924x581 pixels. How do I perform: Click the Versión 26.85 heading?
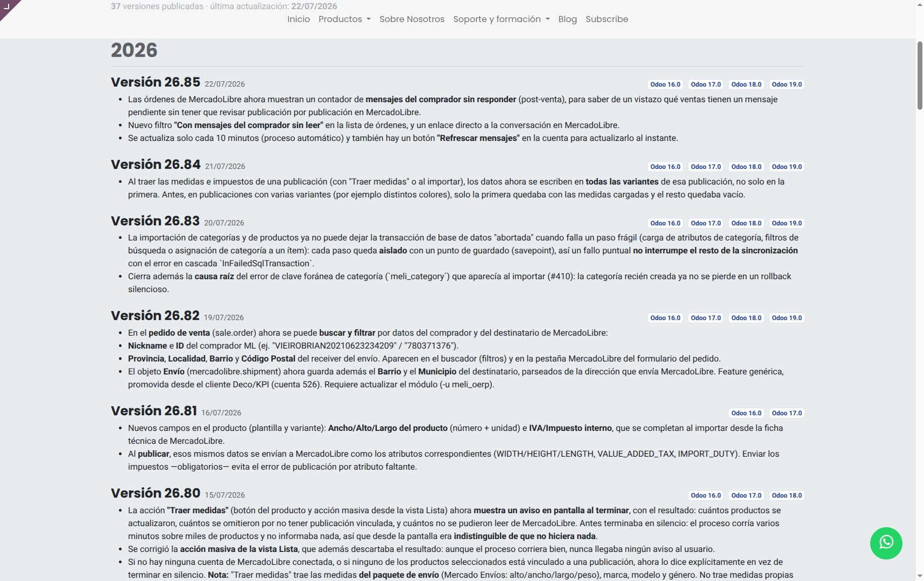[156, 82]
